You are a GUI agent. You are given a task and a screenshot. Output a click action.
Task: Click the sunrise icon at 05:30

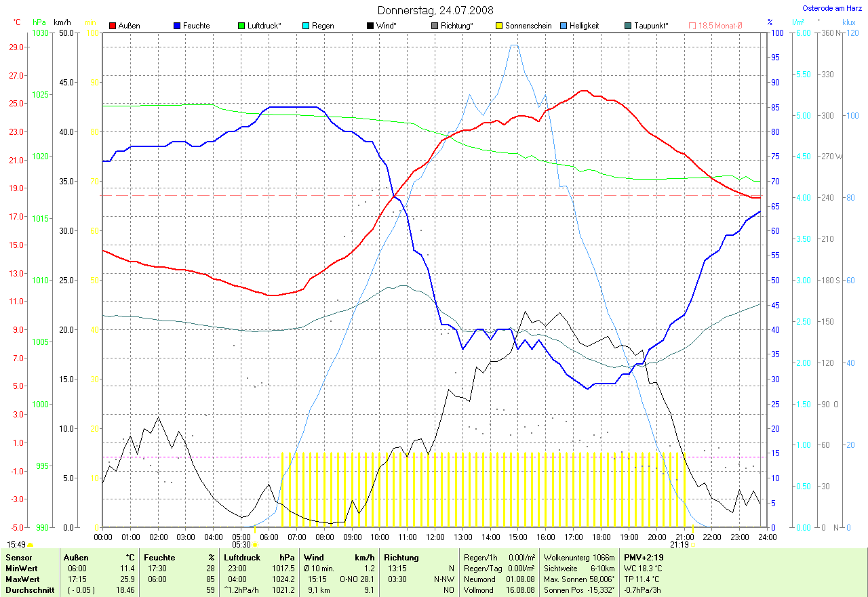point(255,544)
